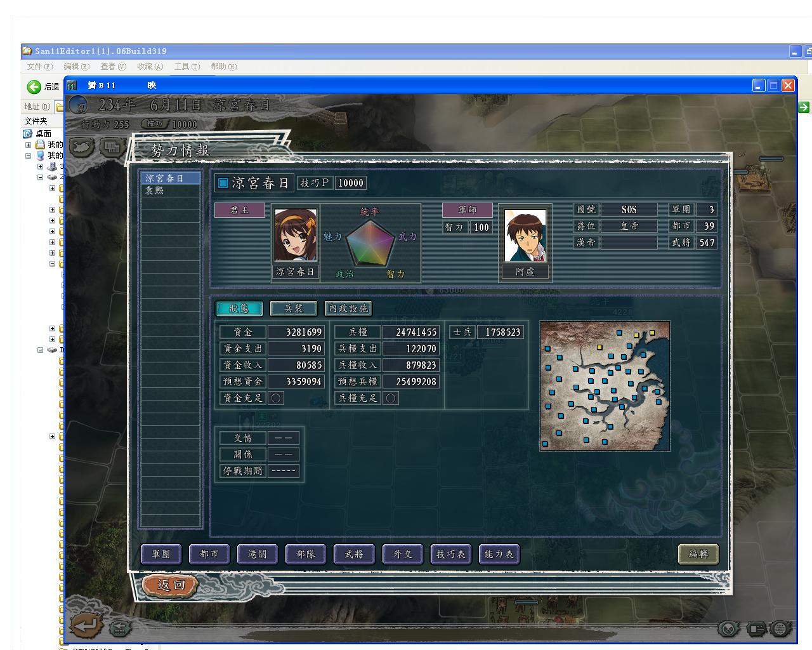Click the orange 返回 button

[x=171, y=585]
